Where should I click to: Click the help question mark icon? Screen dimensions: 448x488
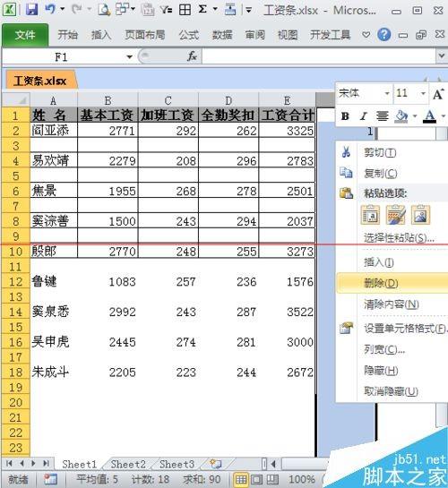point(383,35)
